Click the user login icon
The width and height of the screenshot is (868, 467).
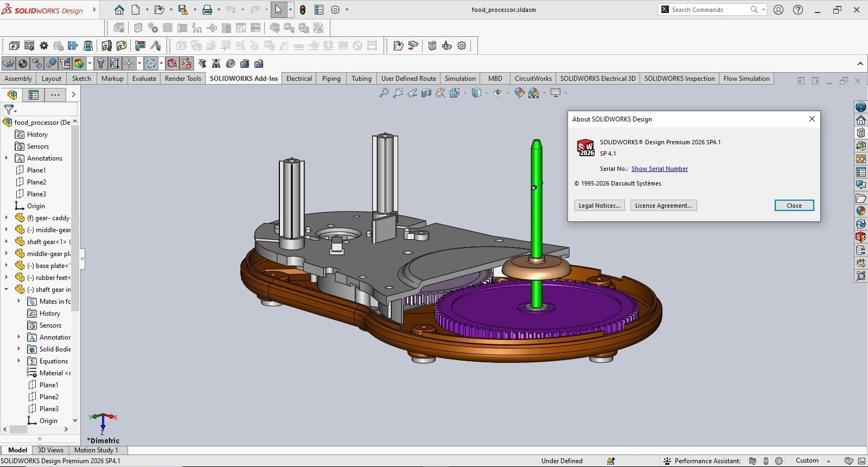778,10
